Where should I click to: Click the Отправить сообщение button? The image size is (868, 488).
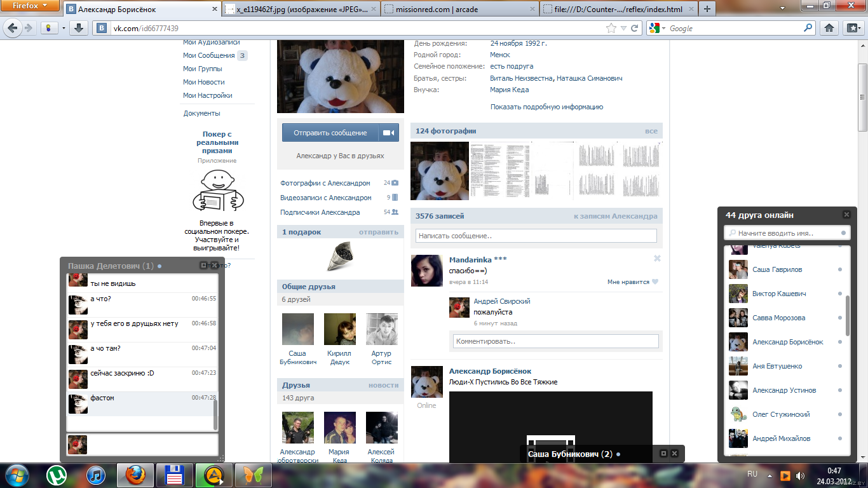point(330,133)
